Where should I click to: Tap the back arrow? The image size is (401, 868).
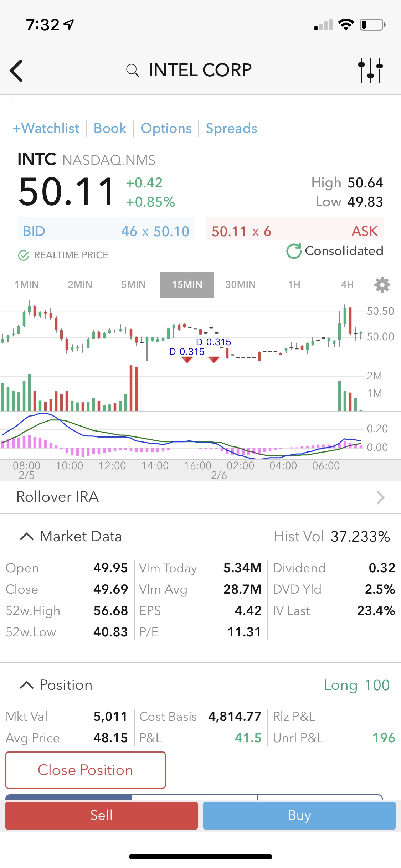[x=16, y=71]
